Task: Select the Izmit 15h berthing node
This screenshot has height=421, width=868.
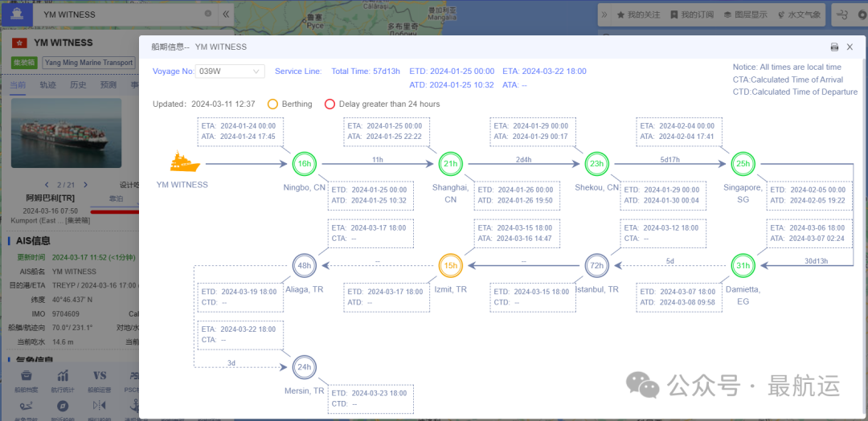Action: pyautogui.click(x=450, y=266)
